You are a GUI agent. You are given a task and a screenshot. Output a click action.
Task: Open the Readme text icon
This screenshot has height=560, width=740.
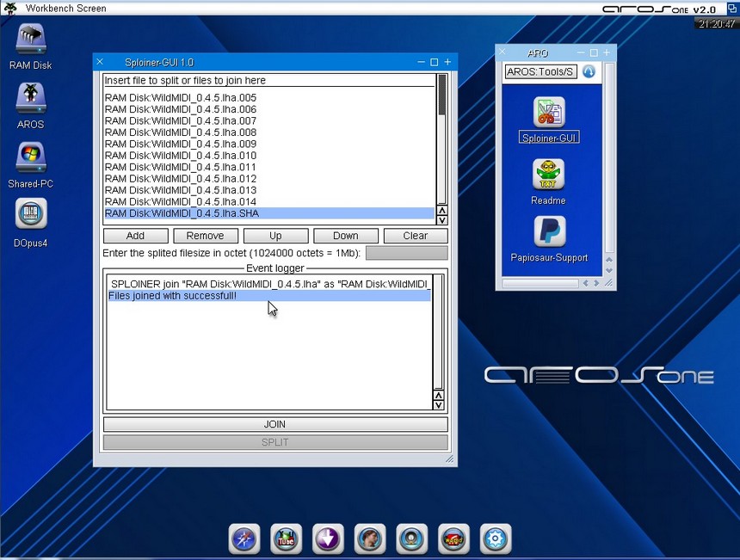548,175
